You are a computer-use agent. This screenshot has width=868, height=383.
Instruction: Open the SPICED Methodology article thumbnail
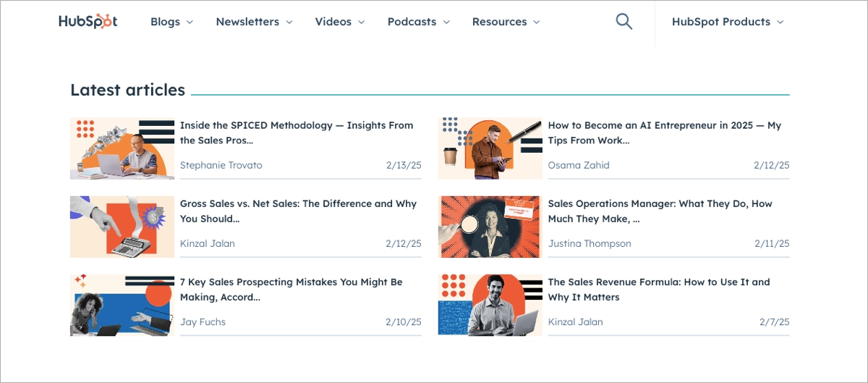click(122, 148)
